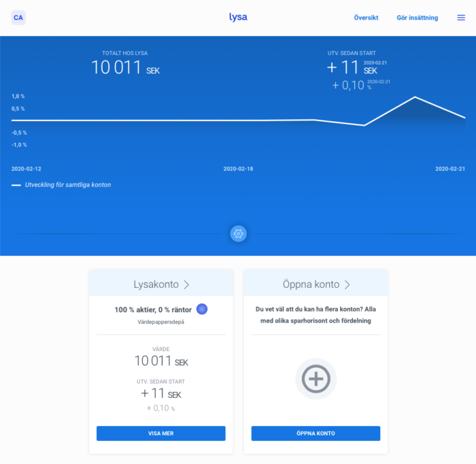The height and width of the screenshot is (464, 476).
Task: Click 'TOTALT HOS LYSA' label
Action: pos(124,53)
